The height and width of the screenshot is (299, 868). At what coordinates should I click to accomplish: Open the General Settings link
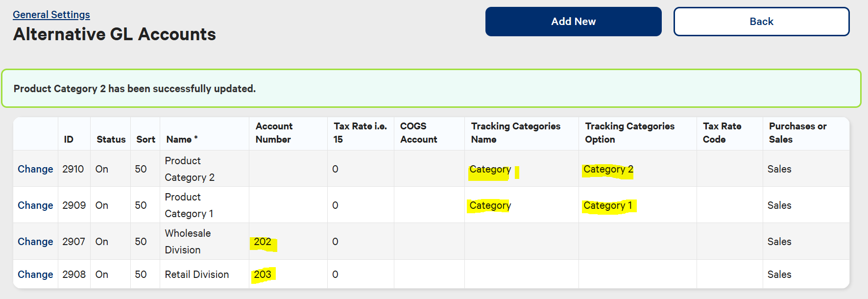click(51, 14)
